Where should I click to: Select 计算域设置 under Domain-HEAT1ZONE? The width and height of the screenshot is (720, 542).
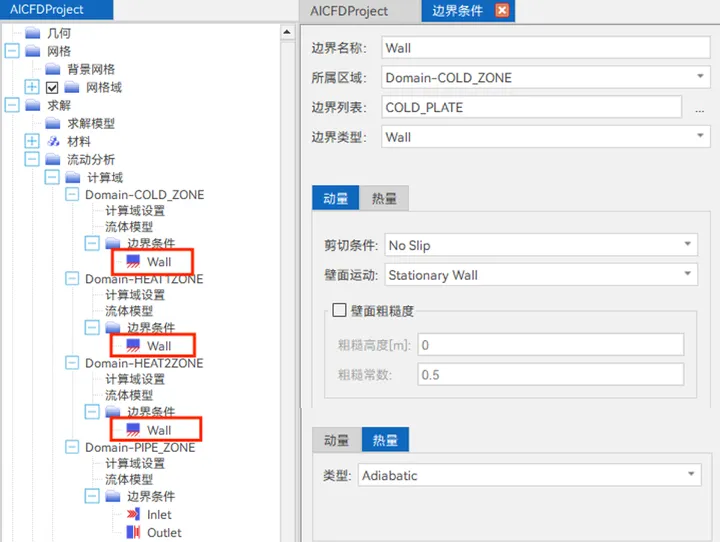(135, 295)
